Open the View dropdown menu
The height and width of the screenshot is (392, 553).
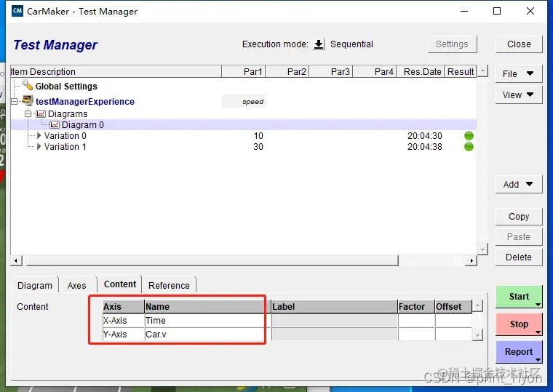pyautogui.click(x=518, y=95)
